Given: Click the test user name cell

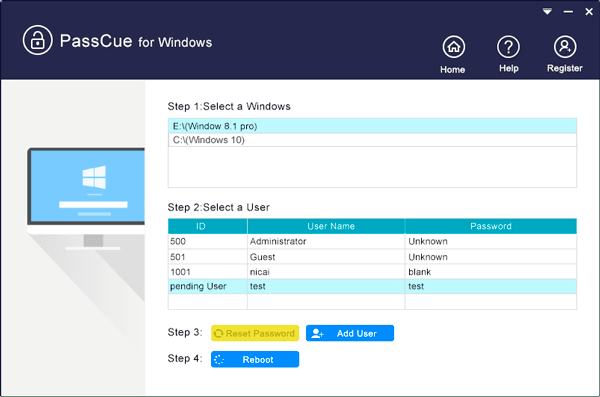Looking at the screenshot, I should [326, 286].
